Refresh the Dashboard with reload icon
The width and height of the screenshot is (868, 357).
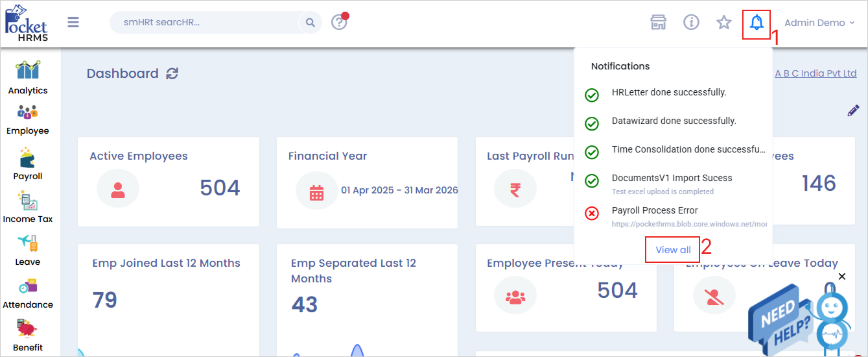[x=172, y=74]
